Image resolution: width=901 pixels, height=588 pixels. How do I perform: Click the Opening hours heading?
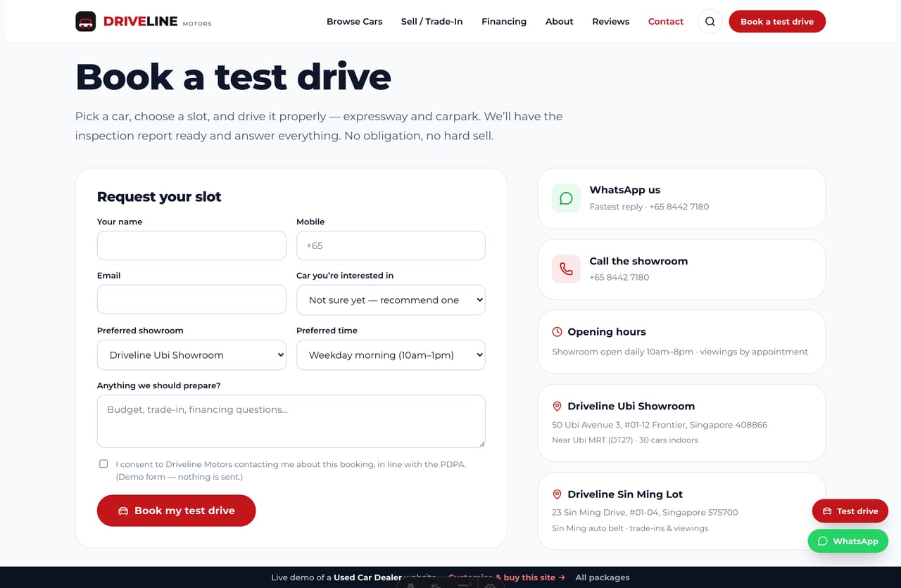606,332
